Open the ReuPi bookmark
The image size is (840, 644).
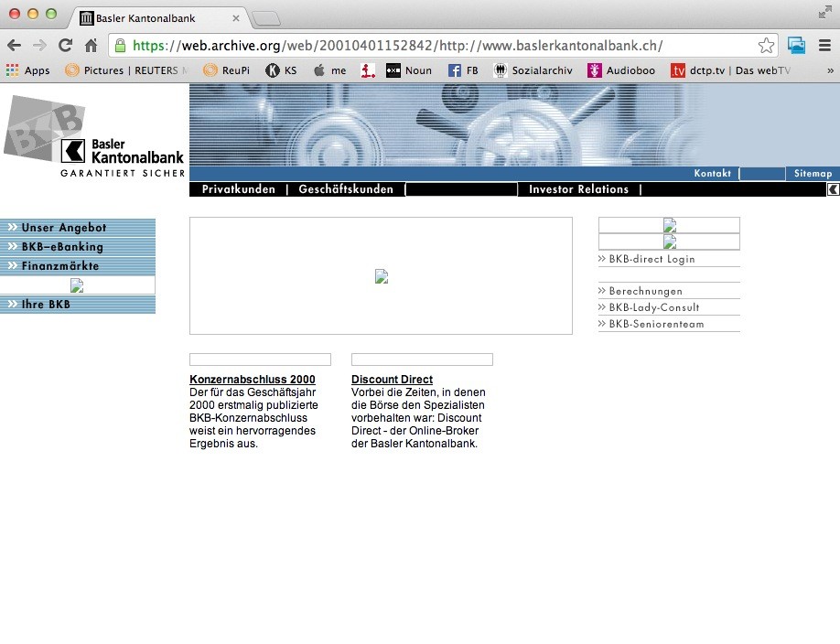[x=227, y=70]
